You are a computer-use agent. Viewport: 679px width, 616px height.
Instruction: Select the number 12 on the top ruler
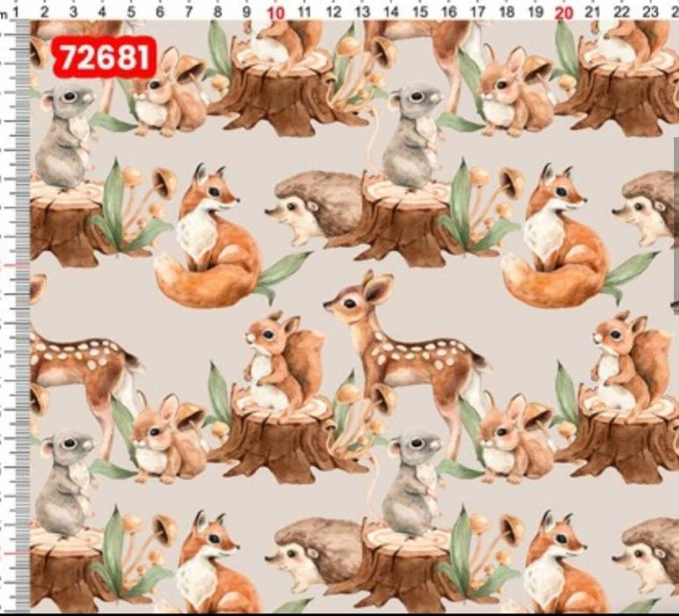[x=333, y=12]
